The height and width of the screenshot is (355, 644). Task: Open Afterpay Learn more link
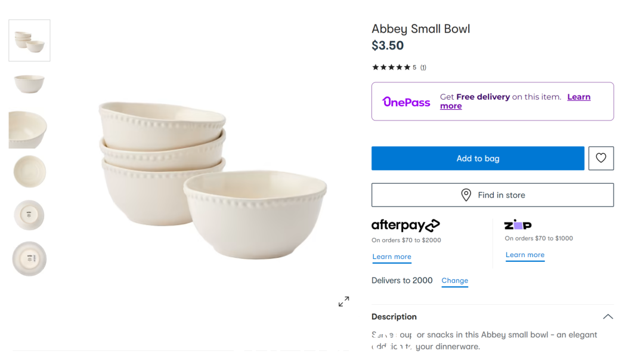pyautogui.click(x=391, y=257)
